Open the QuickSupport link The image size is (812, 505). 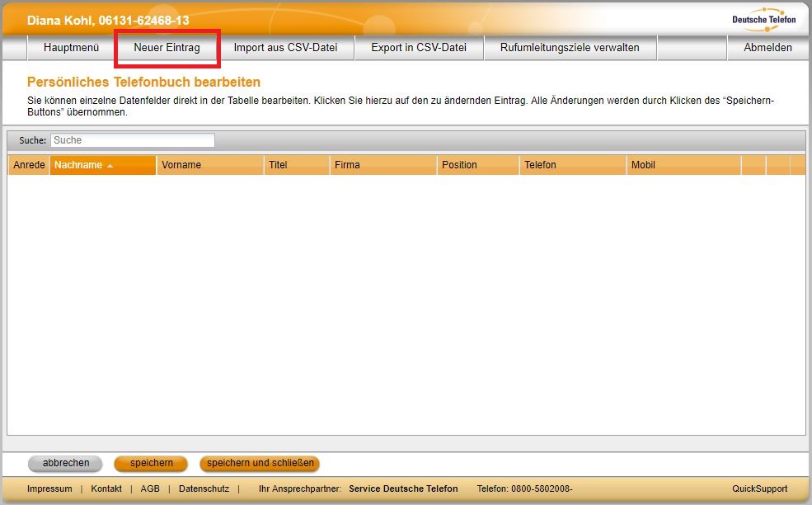pyautogui.click(x=760, y=489)
